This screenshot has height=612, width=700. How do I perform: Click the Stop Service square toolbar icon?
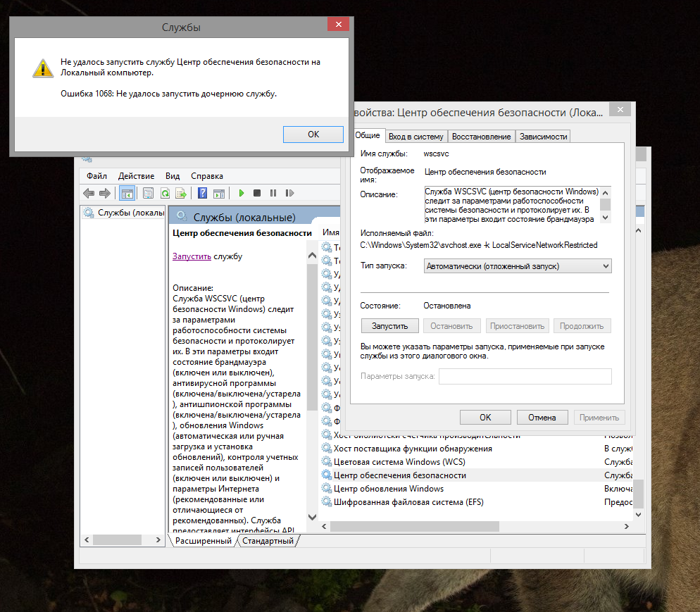[x=257, y=193]
